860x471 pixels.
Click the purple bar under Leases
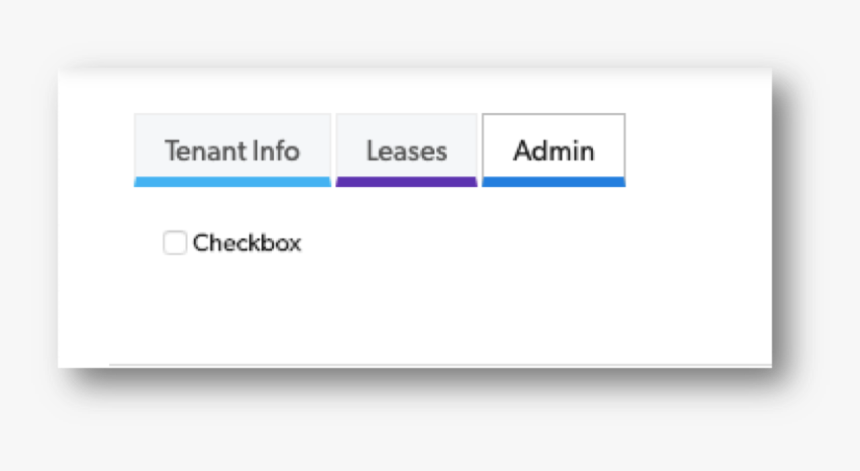(406, 182)
